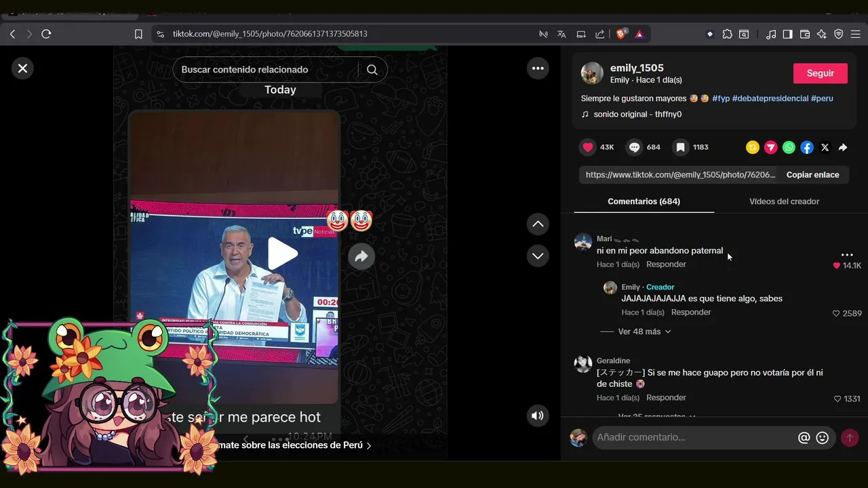Open the emily_1505 username link
This screenshot has width=868, height=488.
637,68
